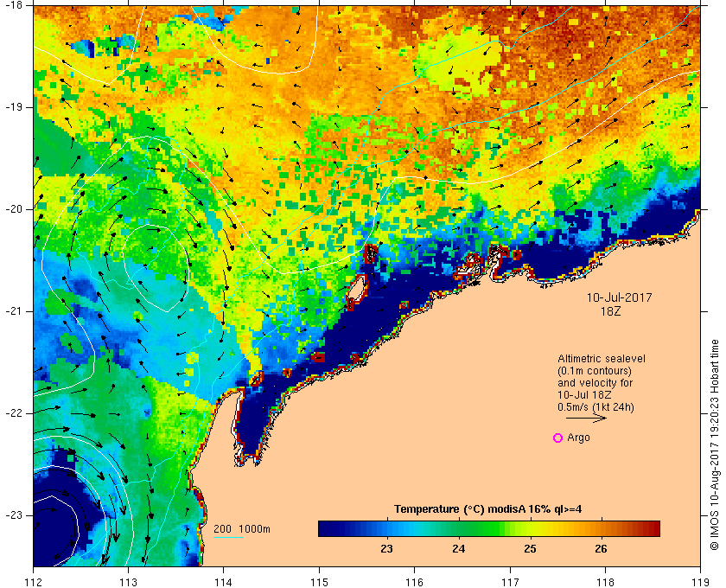Click the latitude label '-21' on left axis
The image size is (726, 588).
[12, 311]
